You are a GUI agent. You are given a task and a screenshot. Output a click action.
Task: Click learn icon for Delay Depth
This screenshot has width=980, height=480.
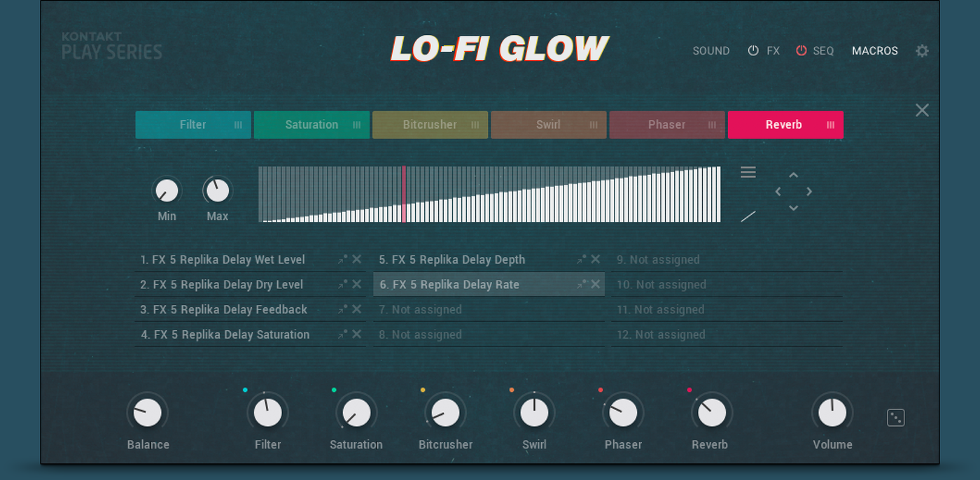pos(581,260)
